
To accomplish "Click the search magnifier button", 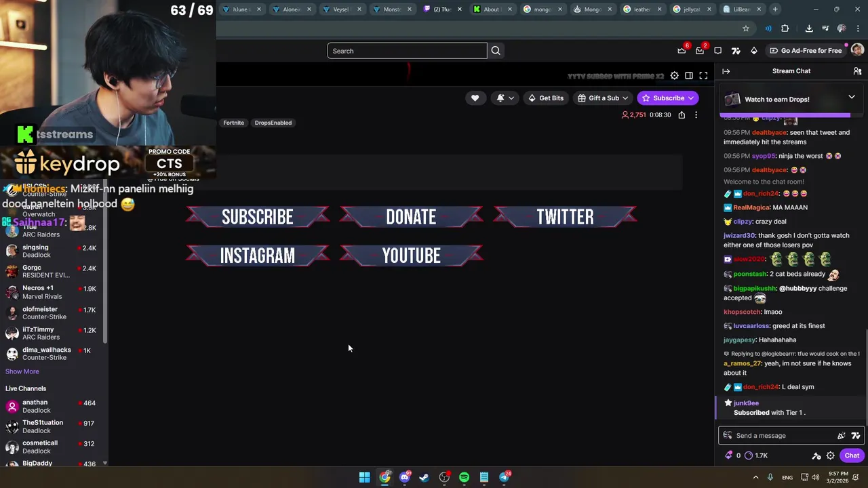I will tap(496, 51).
